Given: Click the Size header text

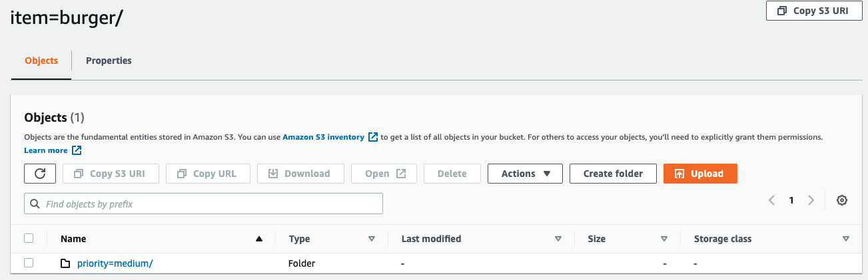Looking at the screenshot, I should [x=597, y=239].
